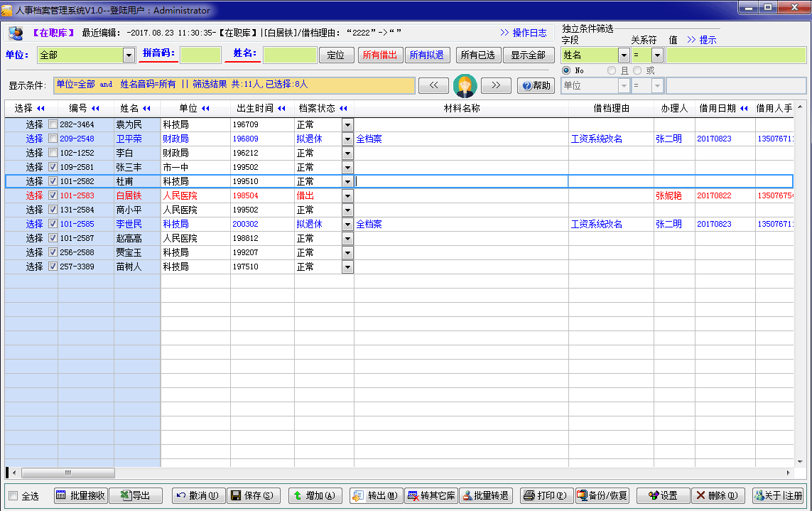Open 档案状态 dropdown for 苗树人 row
Viewport: 812px width, 511px height.
pyautogui.click(x=347, y=267)
